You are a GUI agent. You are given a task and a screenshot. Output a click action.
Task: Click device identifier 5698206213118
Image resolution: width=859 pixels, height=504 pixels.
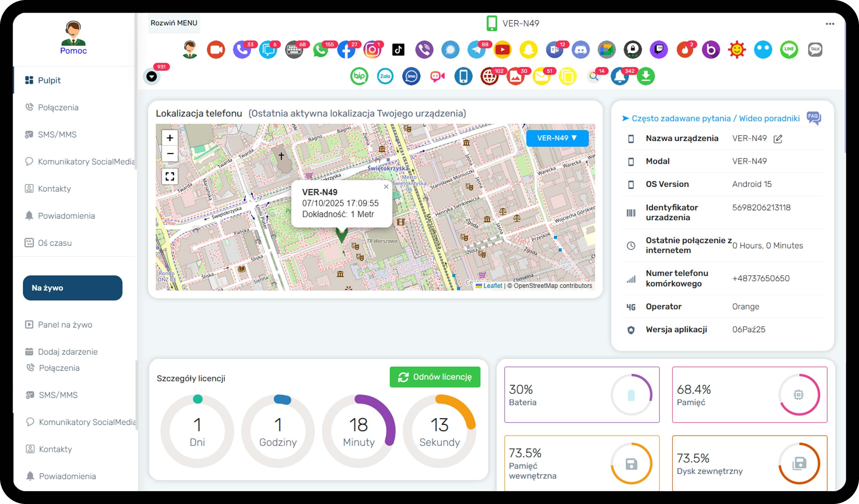(761, 208)
